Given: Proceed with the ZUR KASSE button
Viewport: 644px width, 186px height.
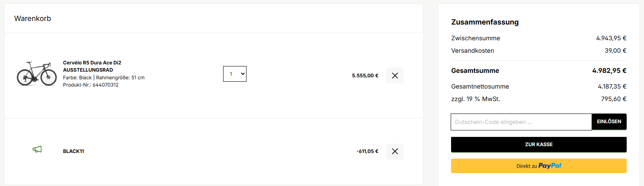Looking at the screenshot, I should click(x=538, y=145).
